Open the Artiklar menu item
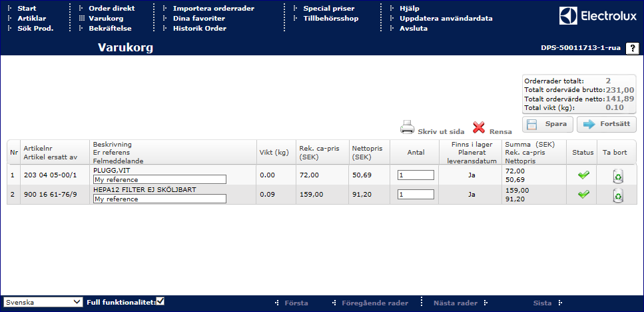This screenshot has height=312, width=644. pyautogui.click(x=31, y=18)
